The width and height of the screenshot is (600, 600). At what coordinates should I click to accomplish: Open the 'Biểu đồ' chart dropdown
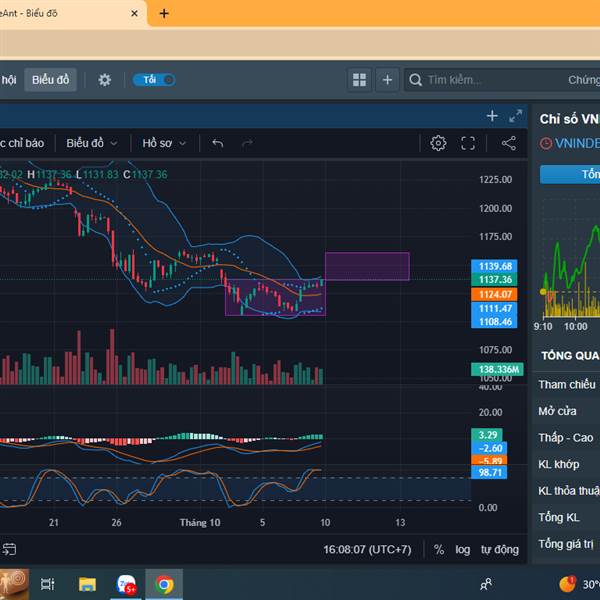pyautogui.click(x=92, y=143)
